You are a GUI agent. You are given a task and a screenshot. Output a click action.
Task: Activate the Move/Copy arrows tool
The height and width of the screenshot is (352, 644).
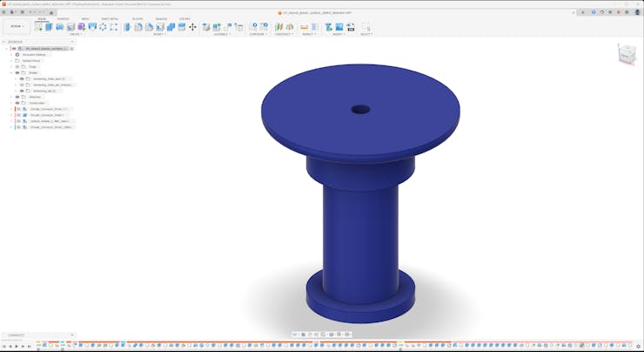point(192,27)
